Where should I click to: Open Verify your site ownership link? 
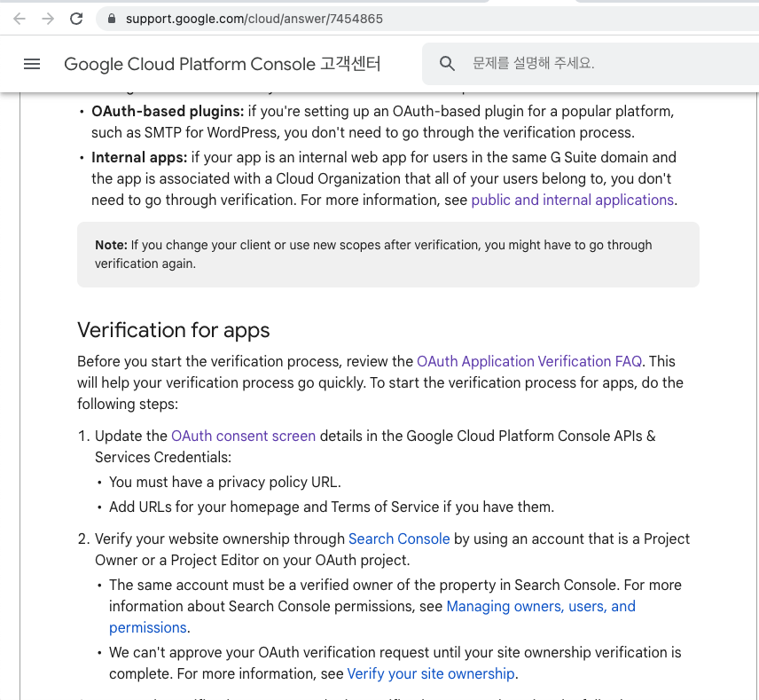431,674
